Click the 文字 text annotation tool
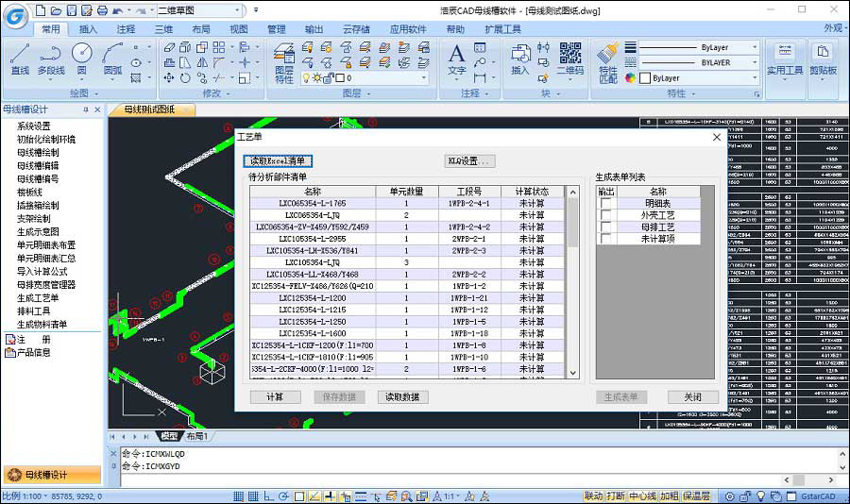 (x=456, y=59)
